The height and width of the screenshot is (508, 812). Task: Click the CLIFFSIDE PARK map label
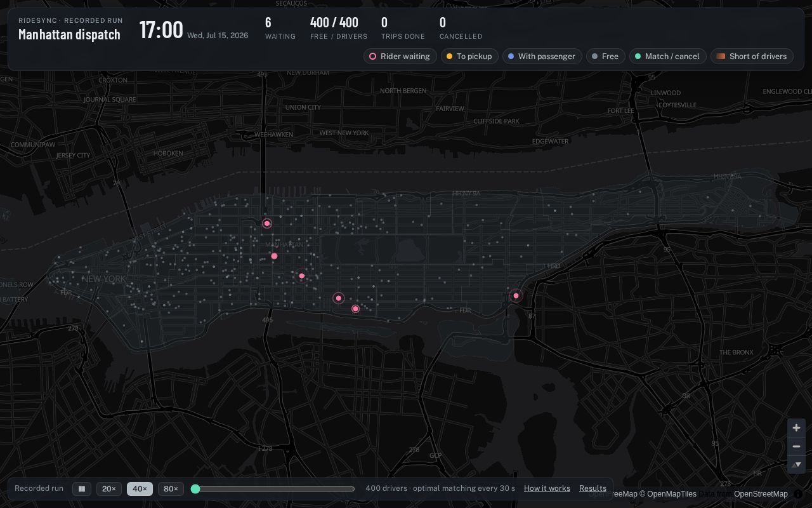pyautogui.click(x=496, y=121)
